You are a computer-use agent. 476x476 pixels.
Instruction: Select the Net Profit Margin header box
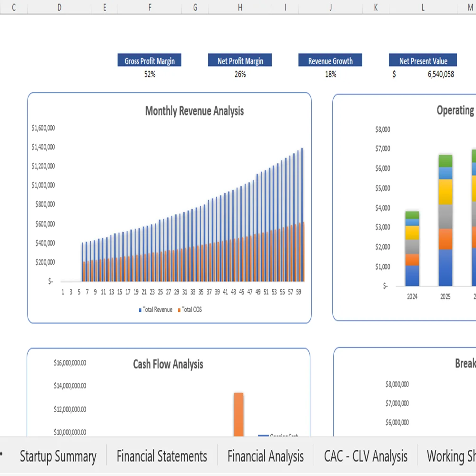click(239, 60)
